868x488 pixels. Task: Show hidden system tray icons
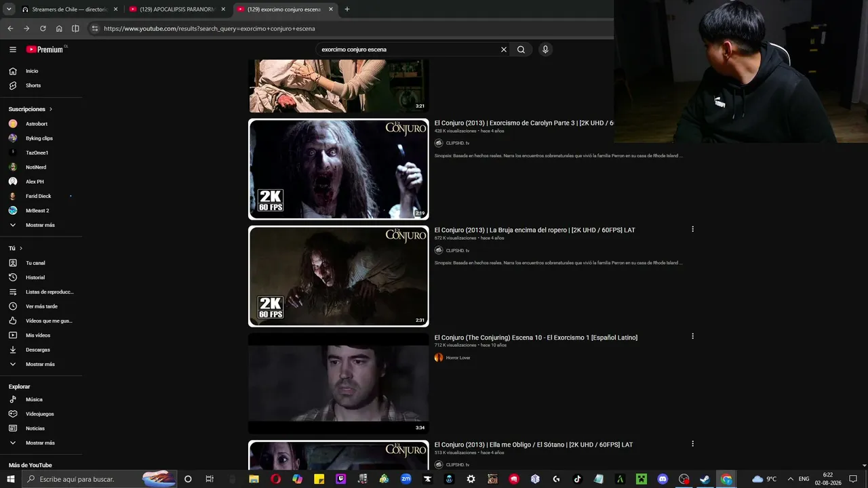coord(789,479)
